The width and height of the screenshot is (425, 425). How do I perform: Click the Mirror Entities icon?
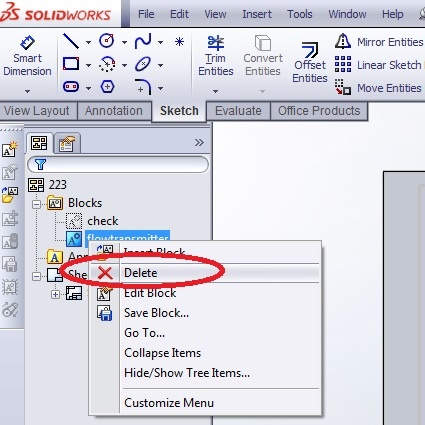point(343,42)
